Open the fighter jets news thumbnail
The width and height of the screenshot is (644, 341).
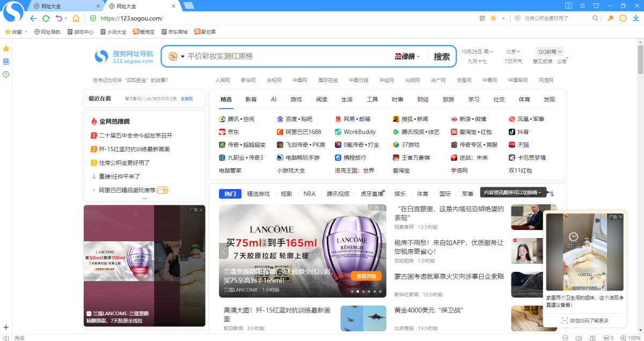point(363,318)
